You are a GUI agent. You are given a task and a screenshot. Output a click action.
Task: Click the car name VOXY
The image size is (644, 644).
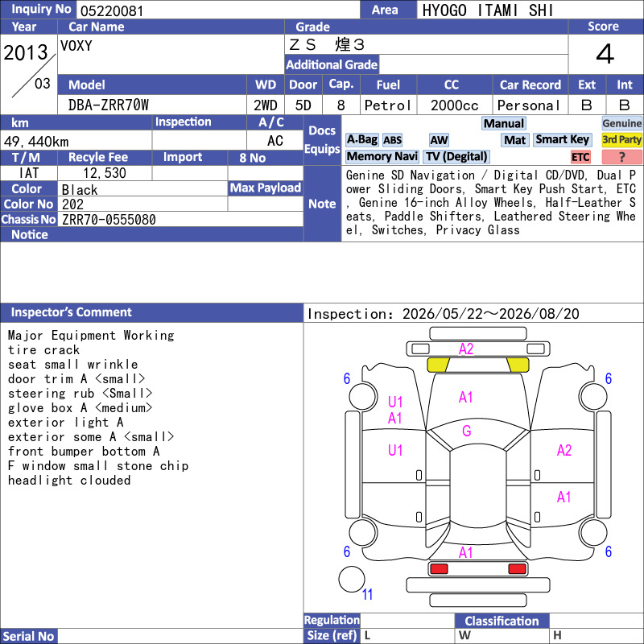coord(76,46)
